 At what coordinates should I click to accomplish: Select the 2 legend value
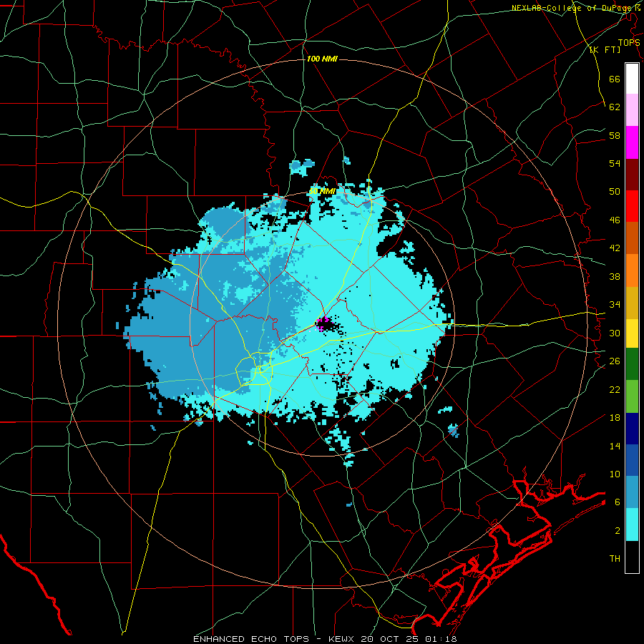click(618, 531)
